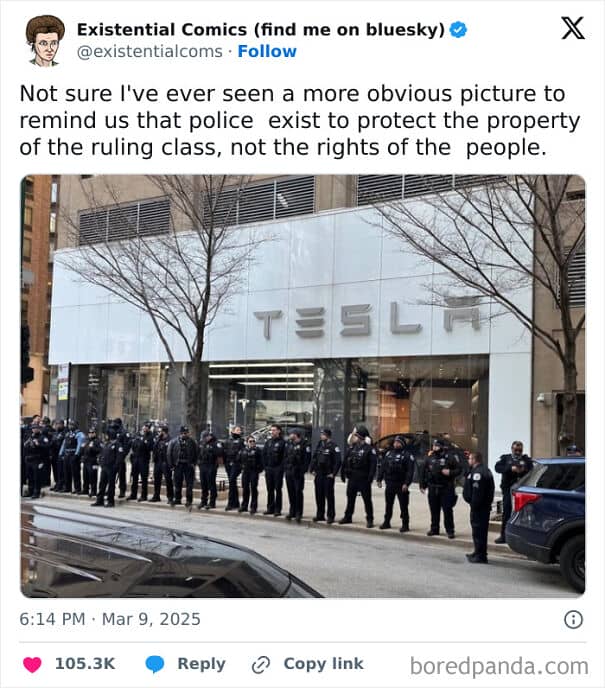This screenshot has height=688, width=605.
Task: Click the police SUV in photo
Action: tap(545, 522)
